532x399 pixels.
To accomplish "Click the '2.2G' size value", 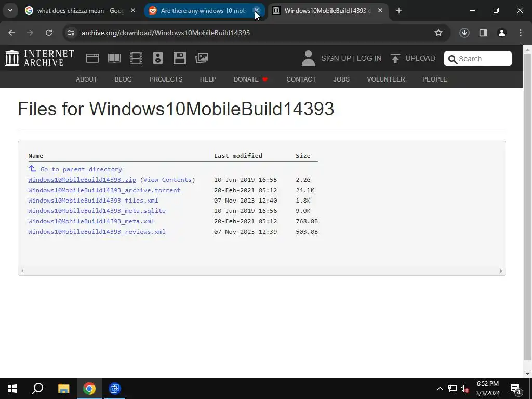I will tap(303, 180).
